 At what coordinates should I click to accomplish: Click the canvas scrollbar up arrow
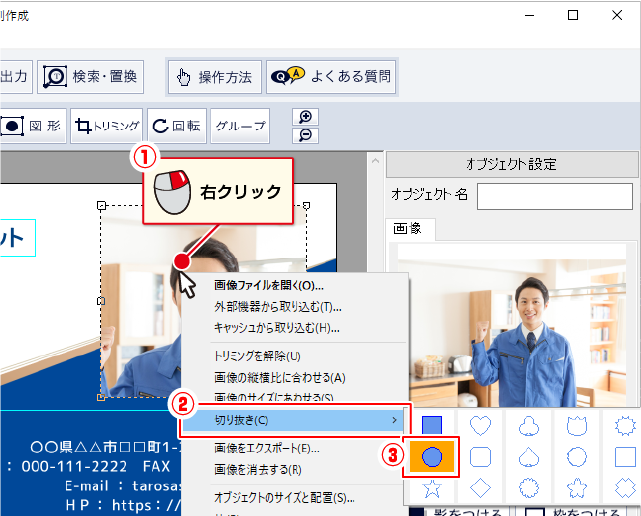(x=375, y=161)
